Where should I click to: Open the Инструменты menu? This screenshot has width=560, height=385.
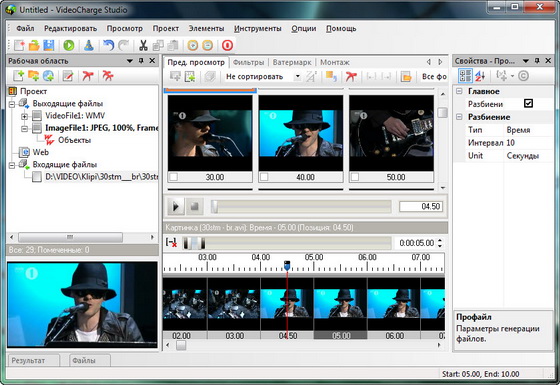coord(258,28)
